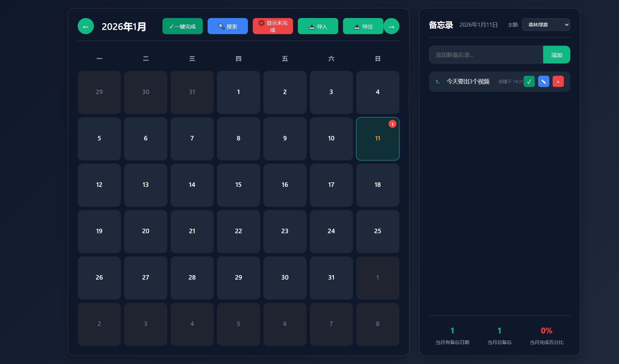Click previous-month day 29 cell
The height and width of the screenshot is (364, 619).
[99, 92]
